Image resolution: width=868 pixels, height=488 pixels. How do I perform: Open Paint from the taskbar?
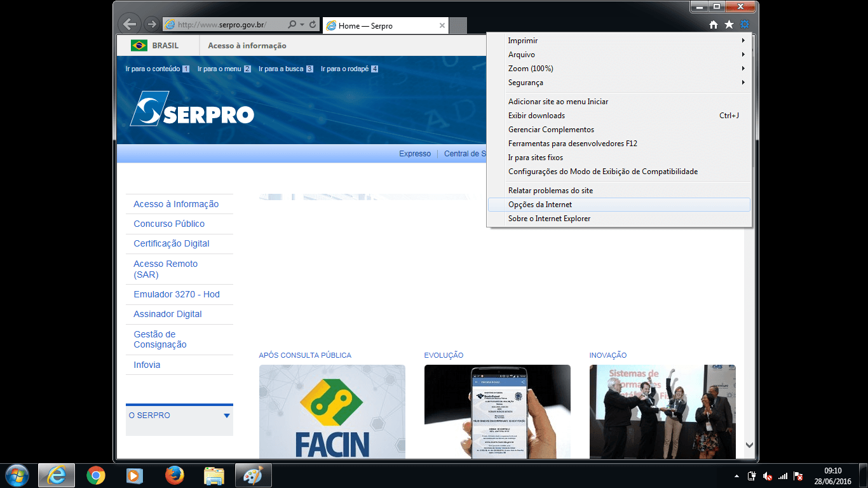tap(254, 475)
